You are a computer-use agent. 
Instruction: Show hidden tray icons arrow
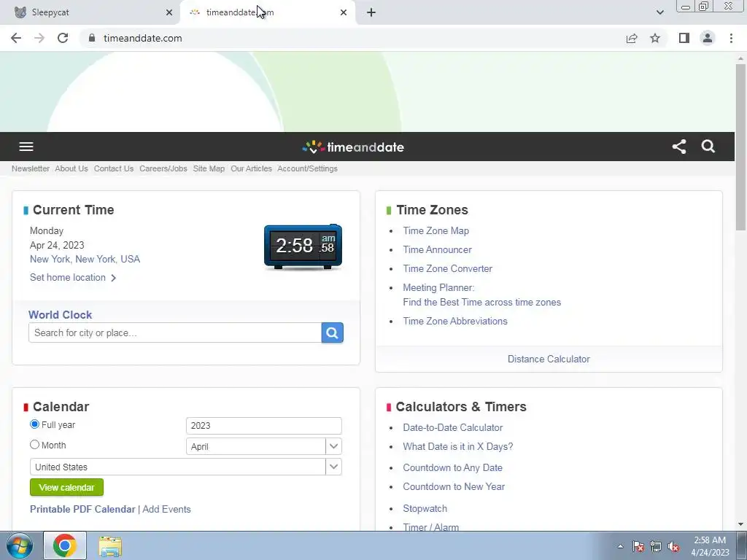tap(620, 546)
